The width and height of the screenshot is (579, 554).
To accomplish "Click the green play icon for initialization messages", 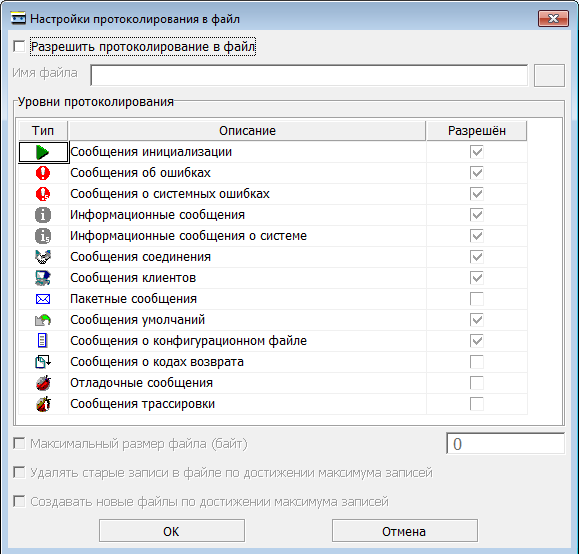I will click(42, 152).
